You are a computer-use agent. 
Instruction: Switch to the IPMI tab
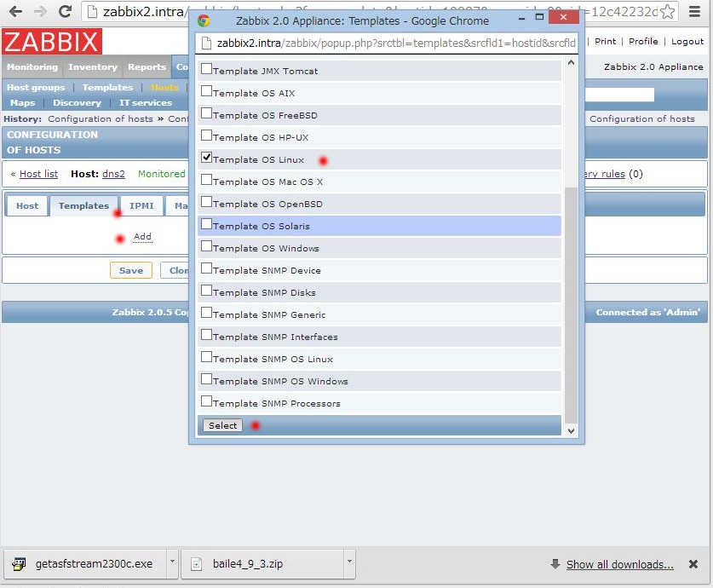(141, 206)
